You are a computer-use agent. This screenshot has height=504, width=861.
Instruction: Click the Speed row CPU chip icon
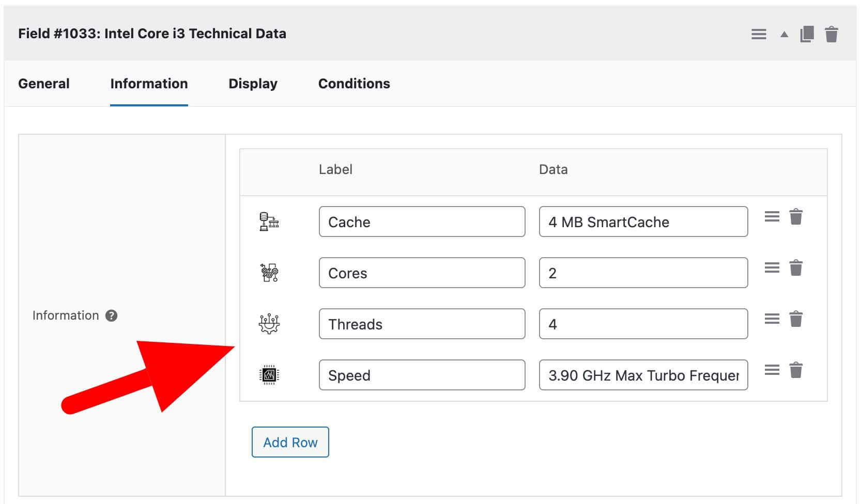tap(270, 375)
